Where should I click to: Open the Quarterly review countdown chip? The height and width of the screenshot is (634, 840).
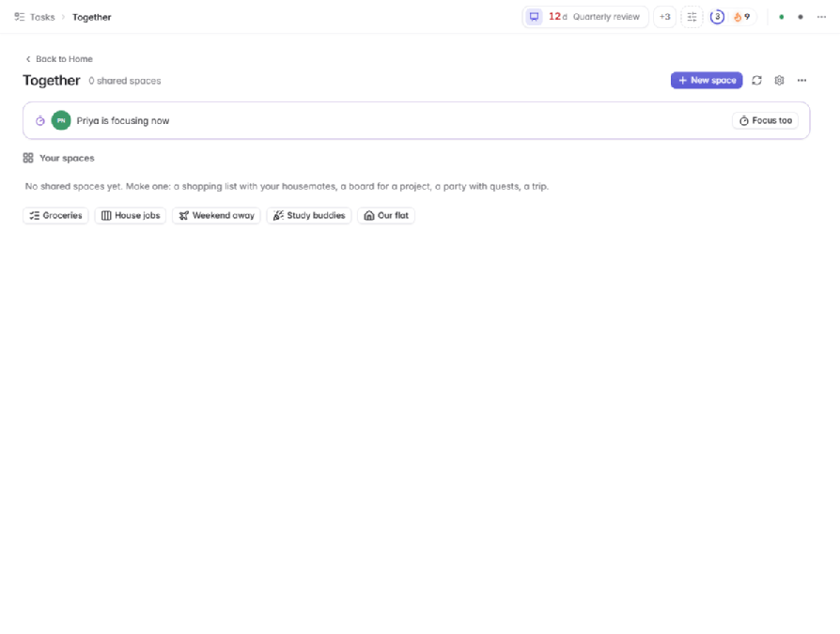point(585,17)
